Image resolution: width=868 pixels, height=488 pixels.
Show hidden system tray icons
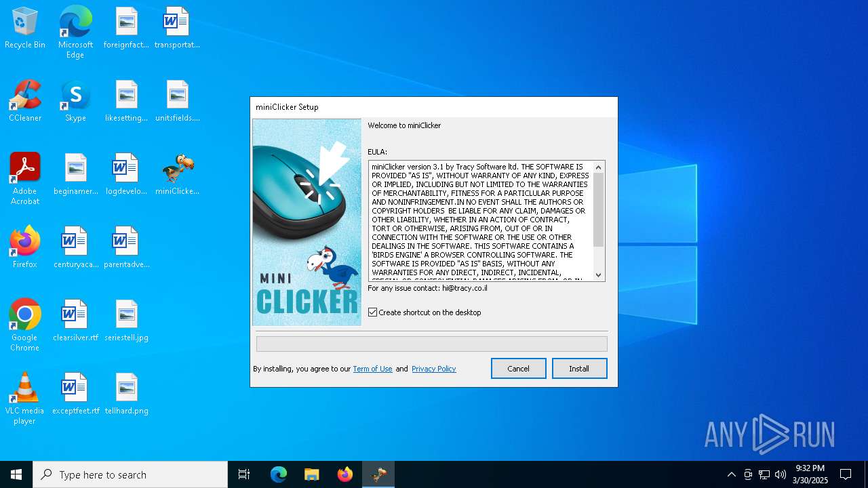tap(731, 474)
